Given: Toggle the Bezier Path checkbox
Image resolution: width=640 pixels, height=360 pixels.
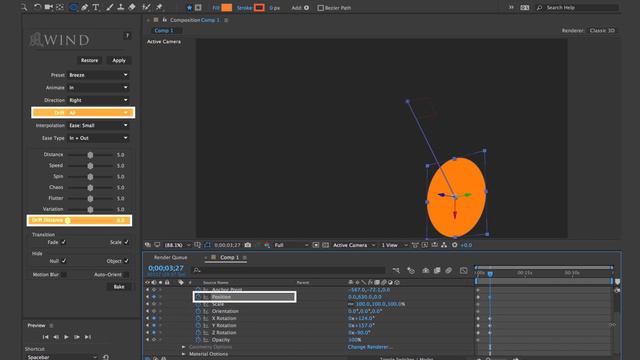Looking at the screenshot, I should 320,8.
